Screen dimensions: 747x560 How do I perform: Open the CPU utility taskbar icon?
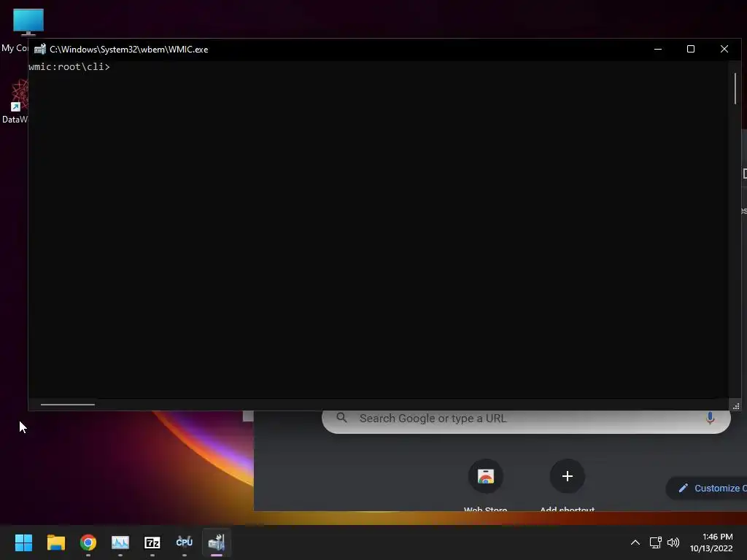click(x=185, y=542)
